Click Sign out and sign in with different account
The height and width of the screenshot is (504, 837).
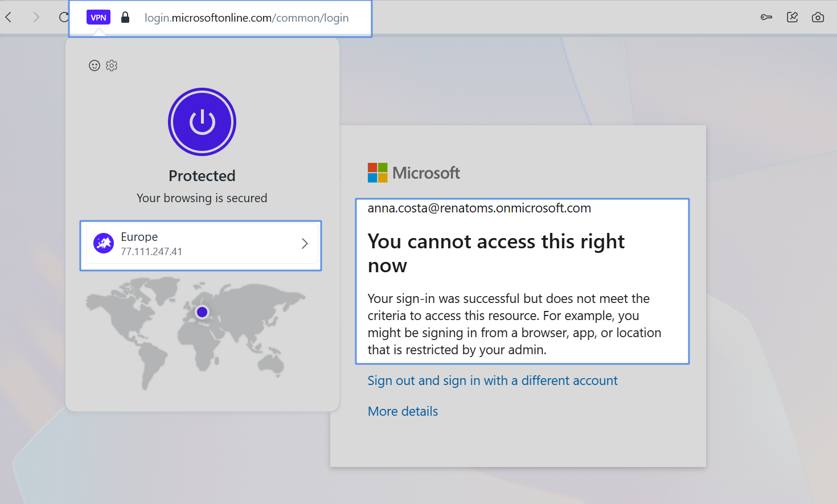click(x=493, y=380)
